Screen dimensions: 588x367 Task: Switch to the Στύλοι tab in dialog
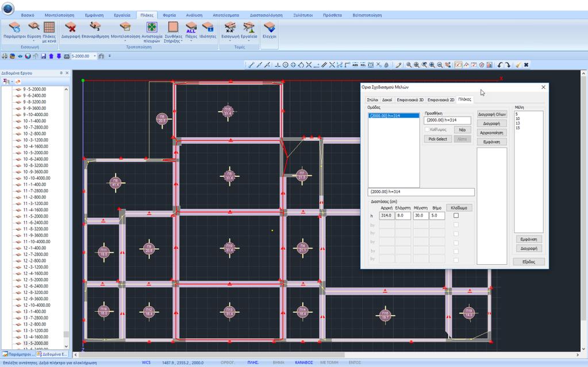click(x=372, y=100)
